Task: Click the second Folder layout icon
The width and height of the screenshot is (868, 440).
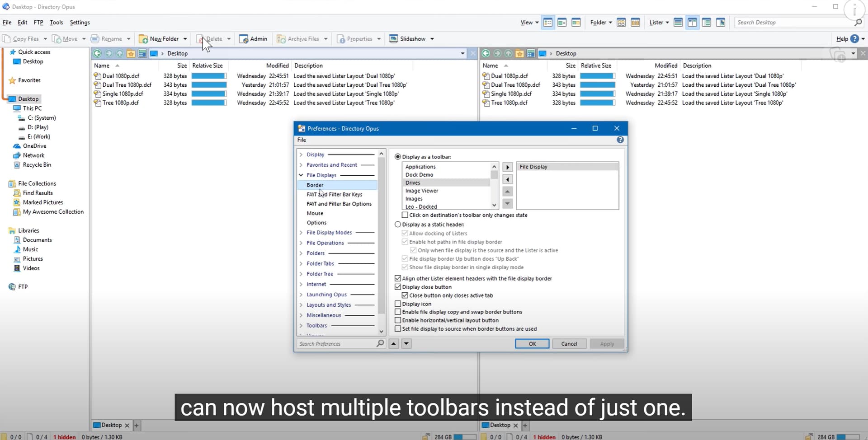Action: [635, 23]
